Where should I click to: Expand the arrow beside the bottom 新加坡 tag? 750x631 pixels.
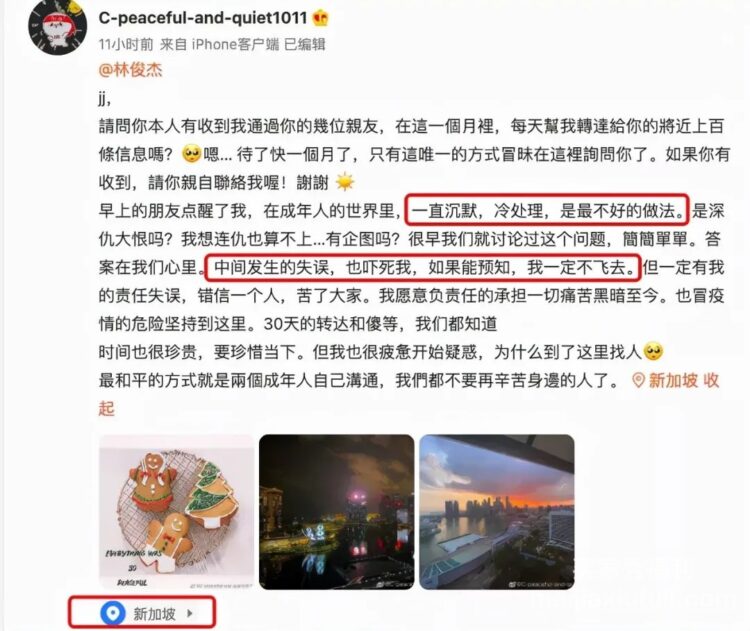190,613
